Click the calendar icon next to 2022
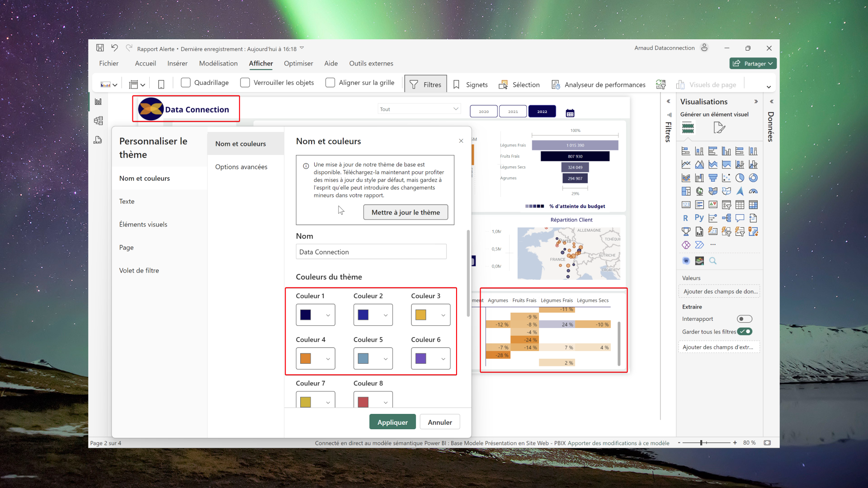Screen dimensions: 868x488 [x=570, y=113]
